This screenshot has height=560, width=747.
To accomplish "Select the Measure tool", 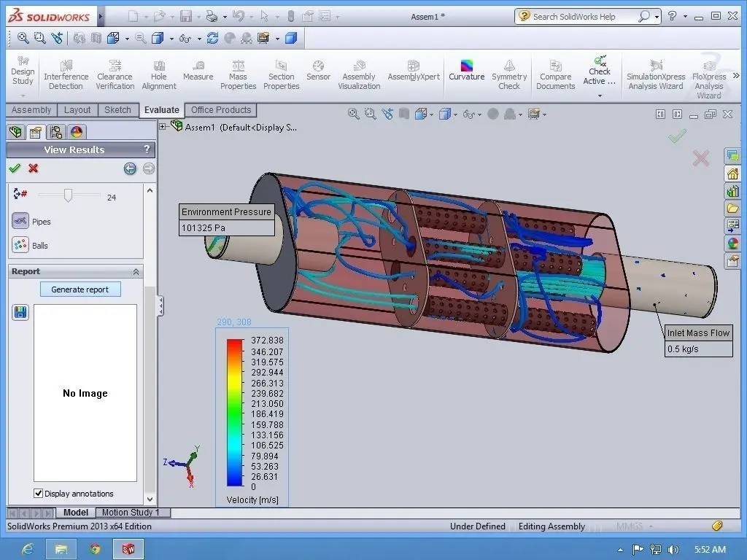I will point(198,71).
